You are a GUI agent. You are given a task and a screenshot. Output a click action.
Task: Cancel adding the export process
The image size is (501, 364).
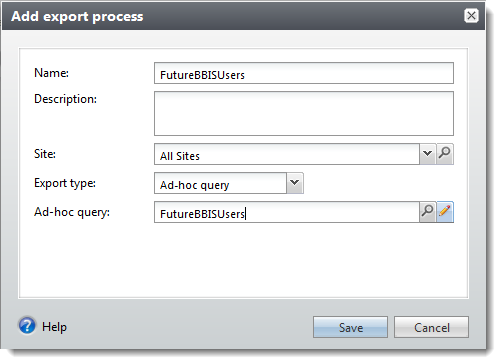pos(431,327)
